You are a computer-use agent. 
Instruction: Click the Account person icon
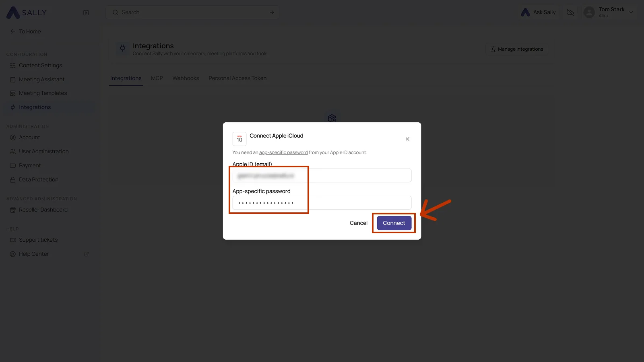(x=13, y=137)
